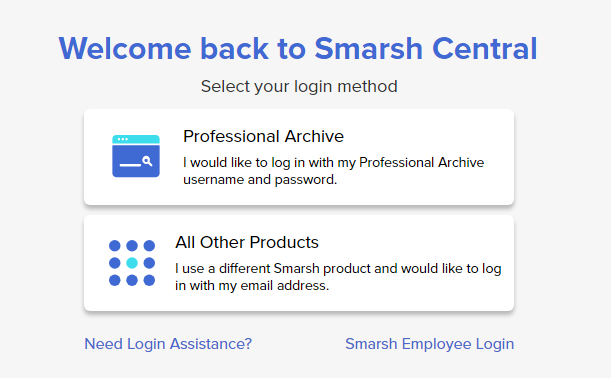The width and height of the screenshot is (611, 378).
Task: Click the Welcome back to Smarsh Central heading
Action: (298, 49)
